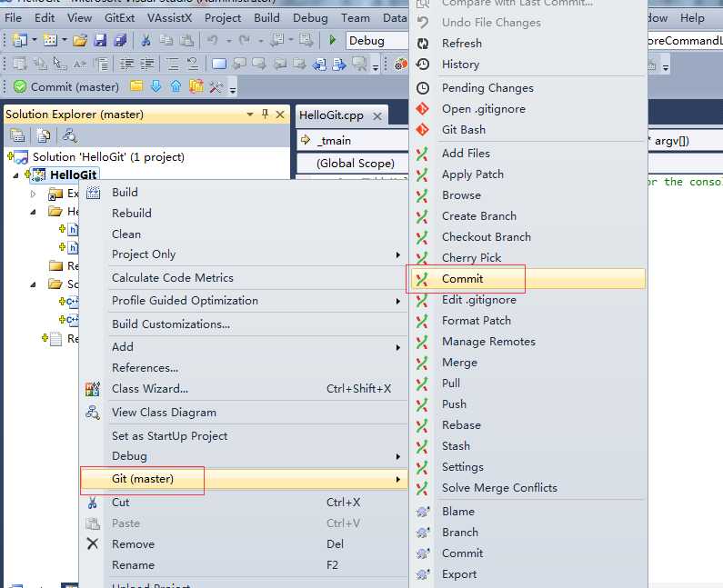Click the Browse repository folder icon in Git toolbar
723x588 pixels.
coord(136,85)
